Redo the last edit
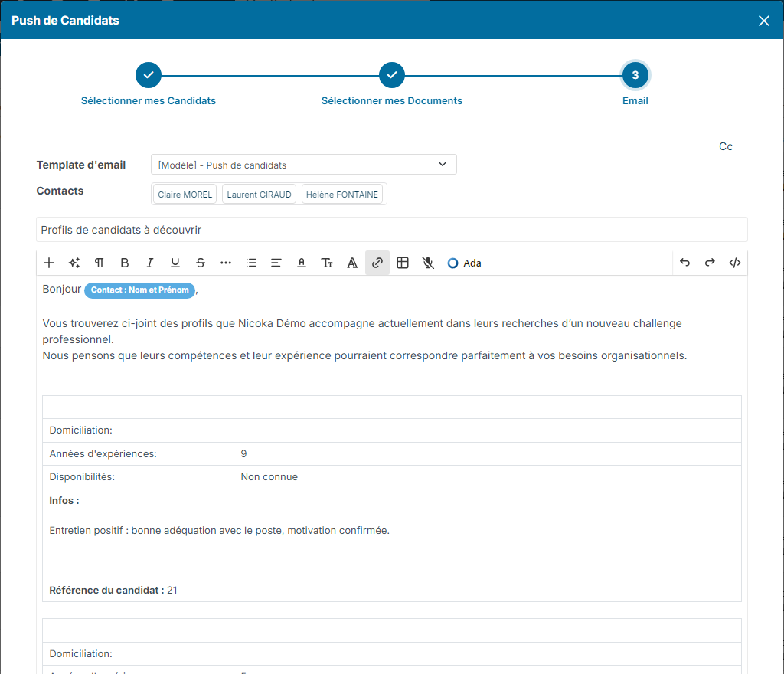The width and height of the screenshot is (784, 674). coord(710,263)
